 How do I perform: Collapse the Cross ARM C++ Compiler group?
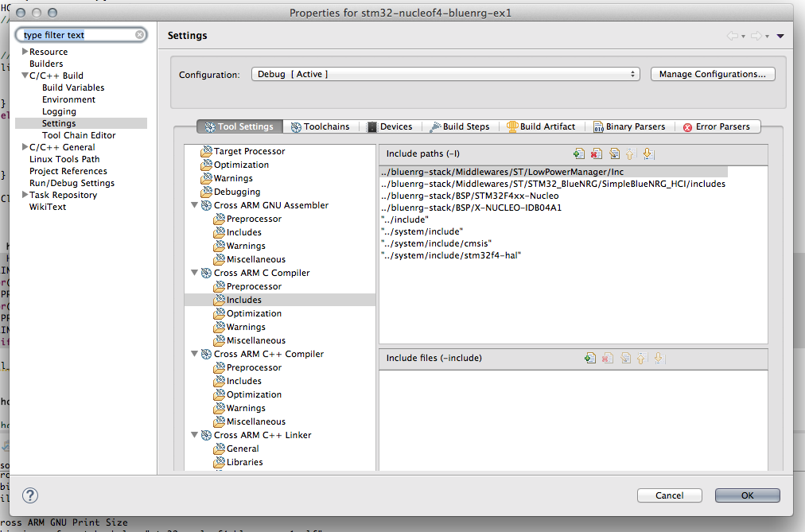coord(195,353)
